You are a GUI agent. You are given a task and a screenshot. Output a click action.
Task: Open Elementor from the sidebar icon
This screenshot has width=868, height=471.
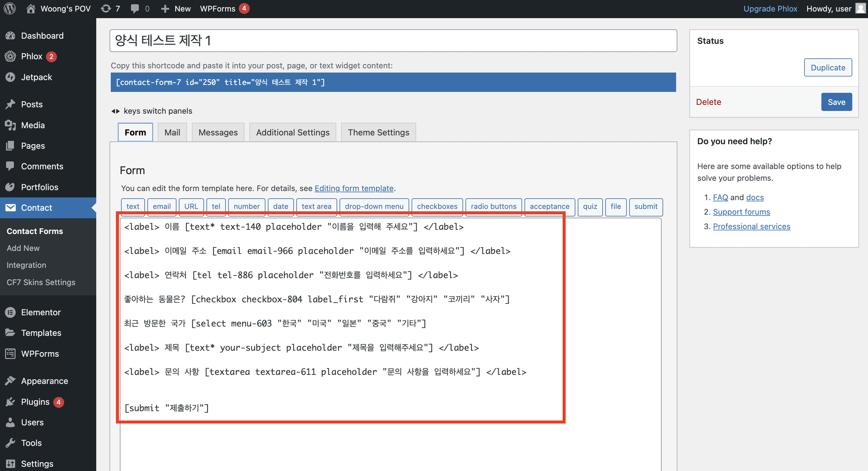click(x=10, y=312)
